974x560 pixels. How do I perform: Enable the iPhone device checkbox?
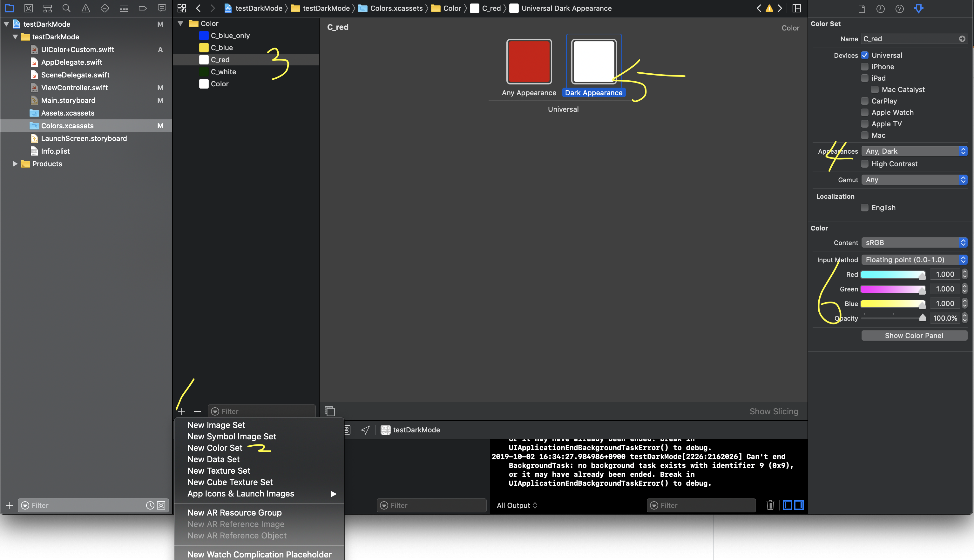click(x=865, y=67)
